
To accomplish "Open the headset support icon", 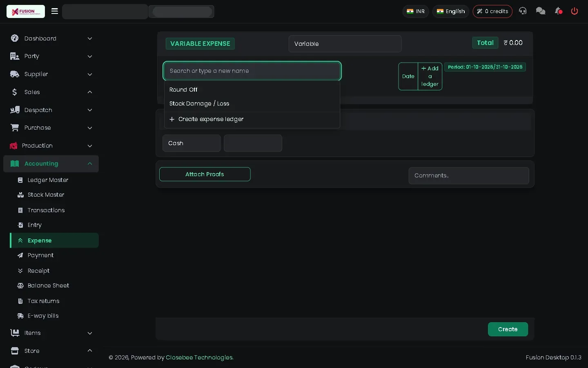I will pyautogui.click(x=523, y=11).
